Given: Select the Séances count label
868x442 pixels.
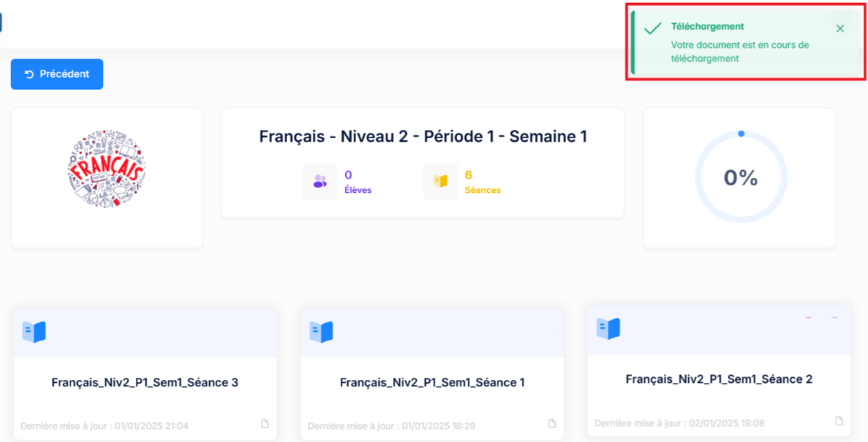Looking at the screenshot, I should pyautogui.click(x=483, y=190).
